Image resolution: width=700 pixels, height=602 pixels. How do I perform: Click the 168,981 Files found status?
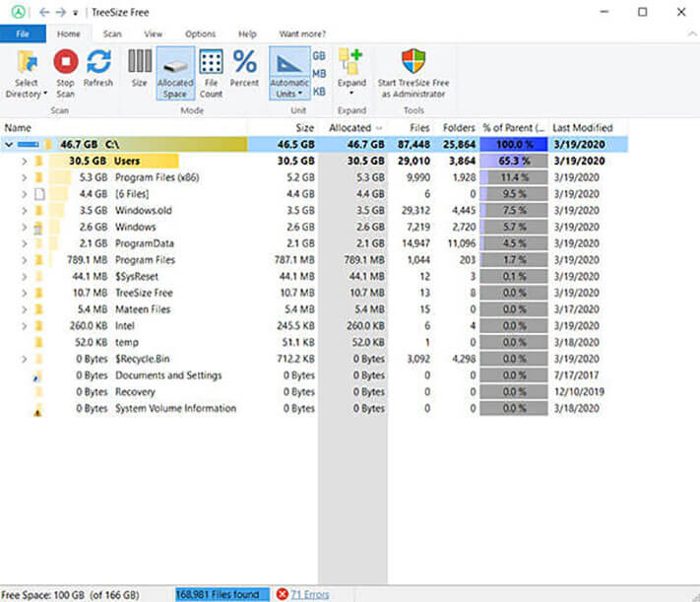click(x=222, y=595)
